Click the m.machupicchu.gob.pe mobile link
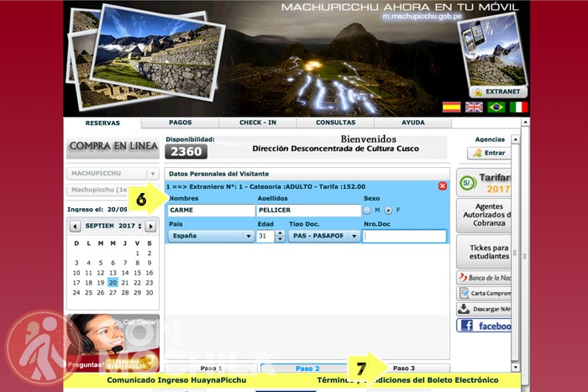 pos(422,16)
